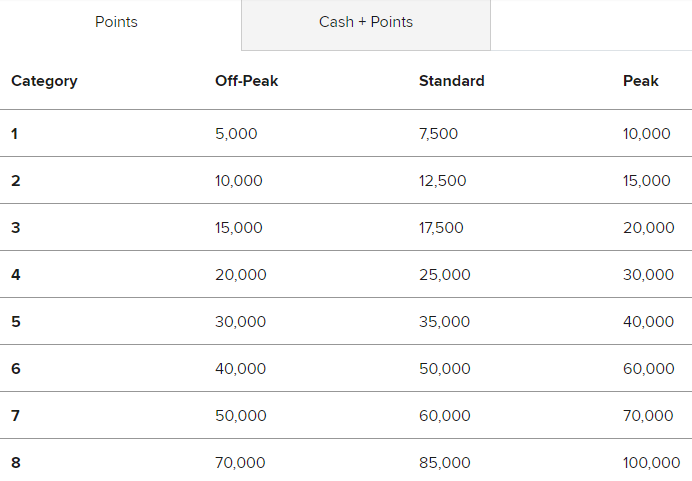Click the Standard column header

click(x=451, y=81)
